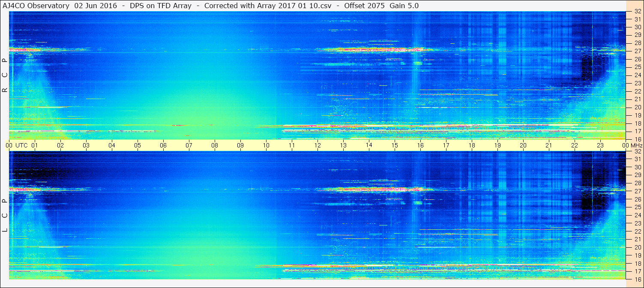Click the 29 MHz tick in LCP panel
This screenshot has height=288, width=644.
[x=637, y=175]
